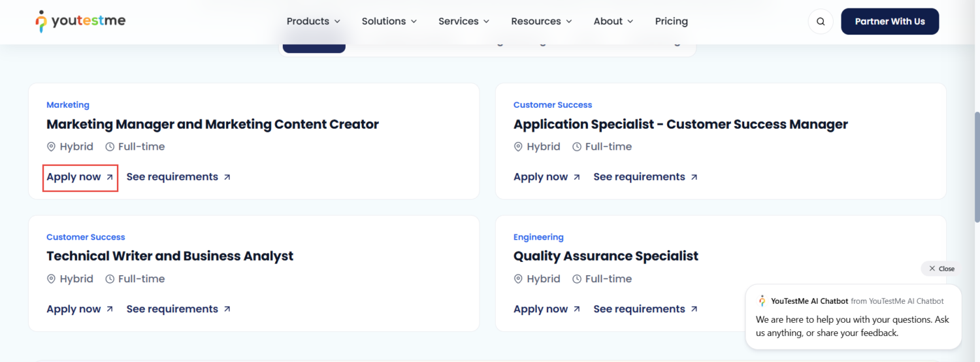
Task: Click the location pin icon on Technical Writer card
Action: click(52, 279)
